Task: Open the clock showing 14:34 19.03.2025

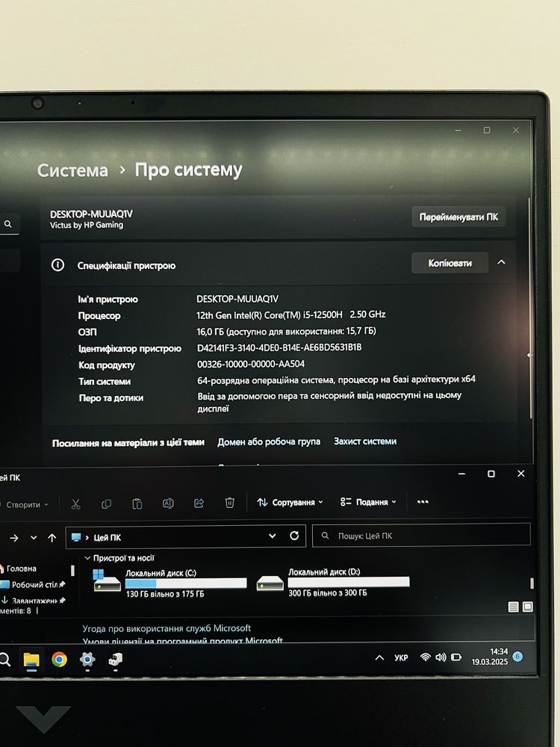Action: [490, 657]
